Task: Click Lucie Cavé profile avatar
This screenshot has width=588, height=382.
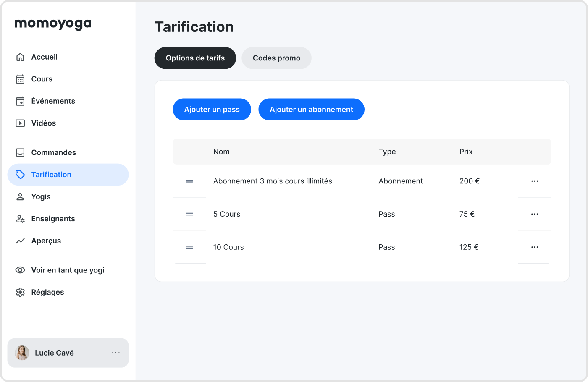Action: tap(22, 353)
